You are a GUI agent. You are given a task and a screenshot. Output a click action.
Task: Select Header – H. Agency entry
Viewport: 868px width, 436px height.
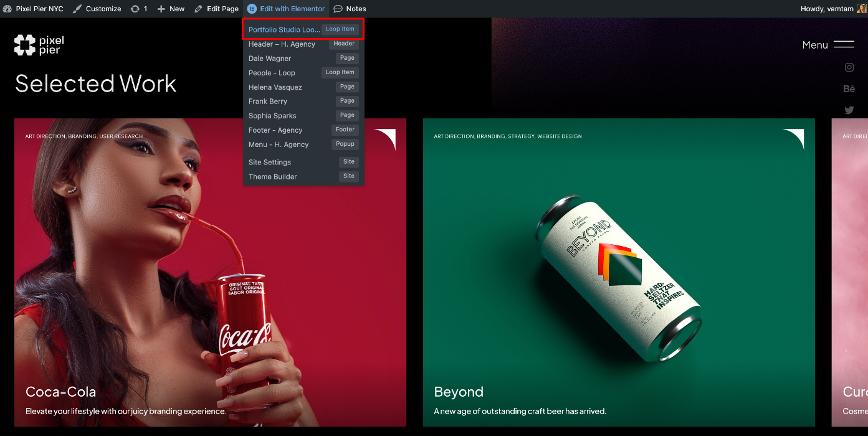pyautogui.click(x=303, y=44)
